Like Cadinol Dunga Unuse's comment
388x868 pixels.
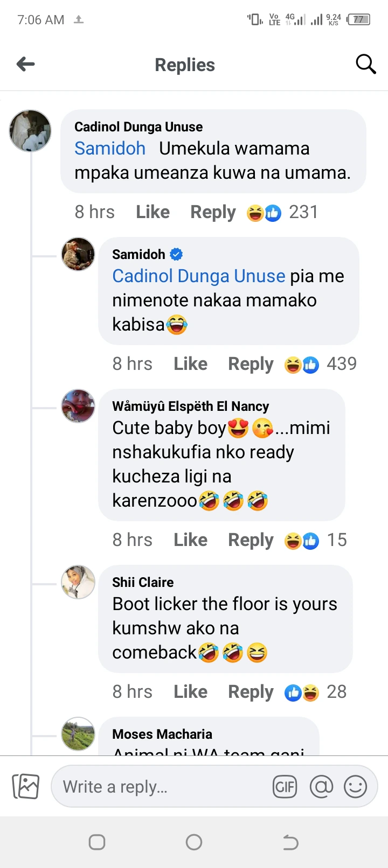click(153, 212)
